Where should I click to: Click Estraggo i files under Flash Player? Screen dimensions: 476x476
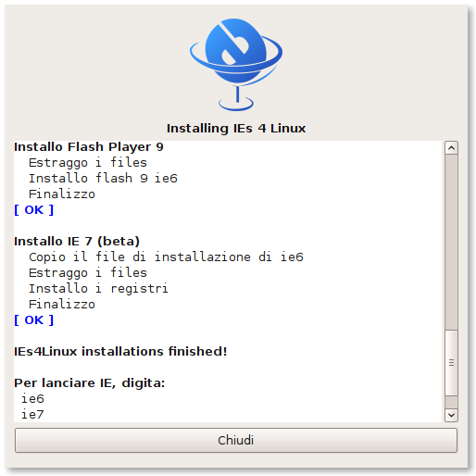point(88,163)
